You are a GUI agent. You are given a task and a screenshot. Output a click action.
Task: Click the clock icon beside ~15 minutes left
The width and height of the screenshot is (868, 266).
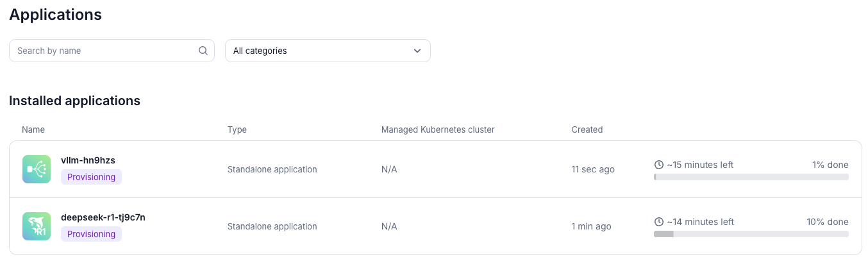pos(658,165)
